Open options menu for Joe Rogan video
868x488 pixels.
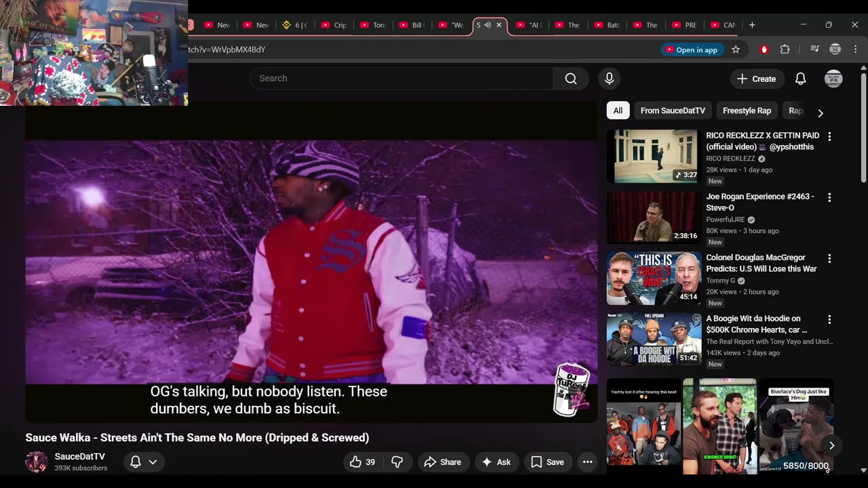[829, 197]
